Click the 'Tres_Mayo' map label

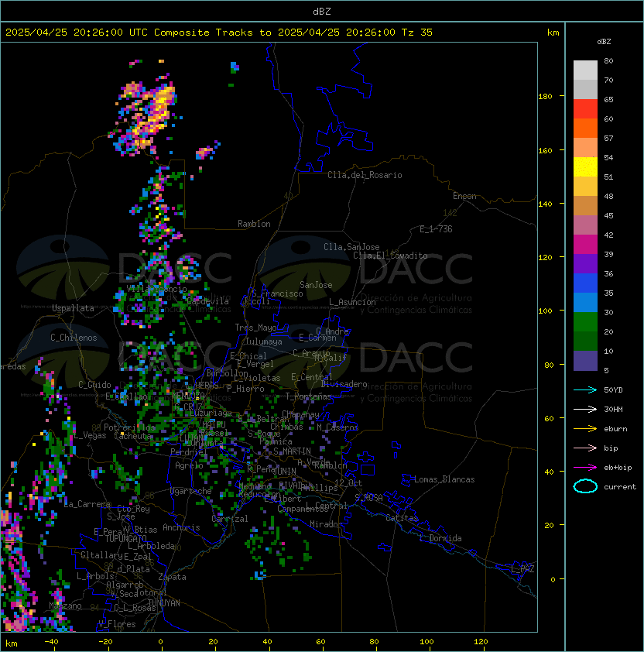click(x=255, y=328)
